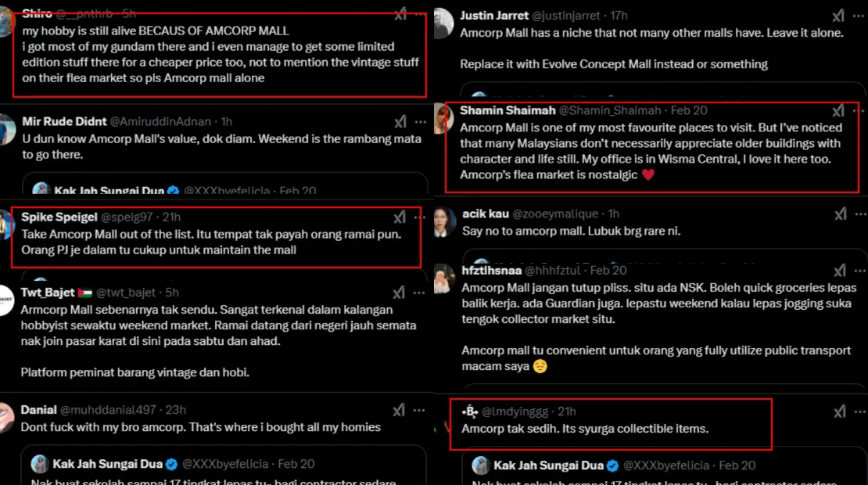Screen dimensions: 868x485
Task: Open quoted tweet under @lmdyinggg's reply
Action: point(663,467)
